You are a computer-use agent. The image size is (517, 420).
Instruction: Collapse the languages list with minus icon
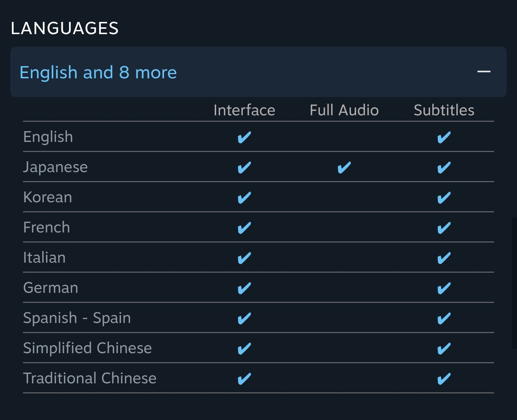click(x=484, y=72)
